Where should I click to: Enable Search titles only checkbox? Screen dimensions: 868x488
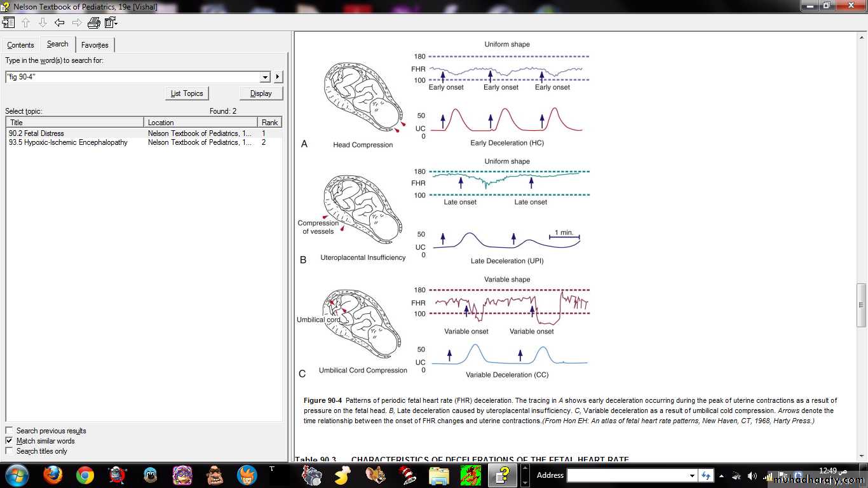(9, 451)
